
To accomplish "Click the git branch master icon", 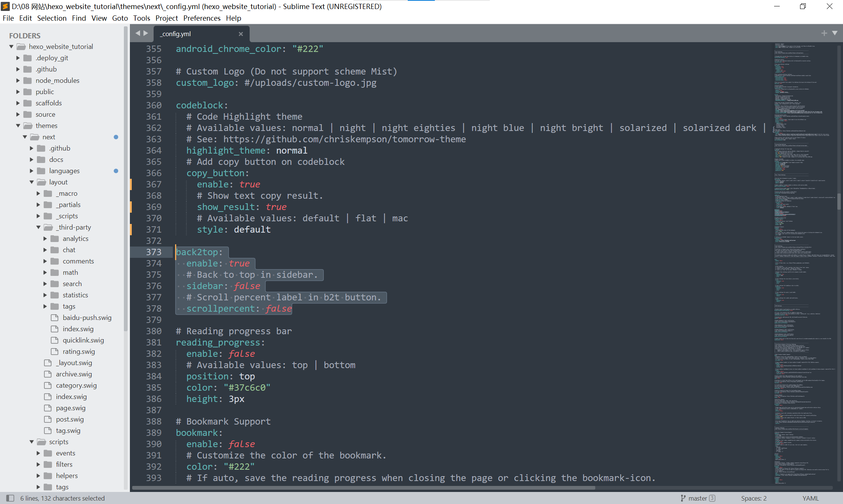I will point(683,498).
